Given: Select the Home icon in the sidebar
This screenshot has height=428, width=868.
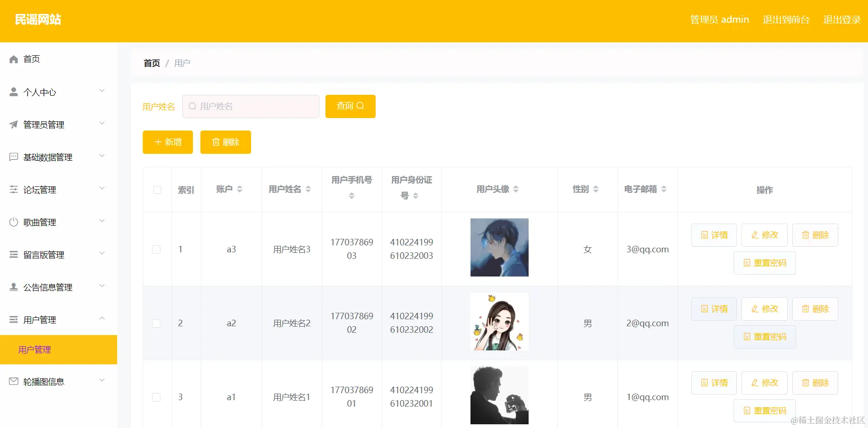Looking at the screenshot, I should [x=13, y=59].
